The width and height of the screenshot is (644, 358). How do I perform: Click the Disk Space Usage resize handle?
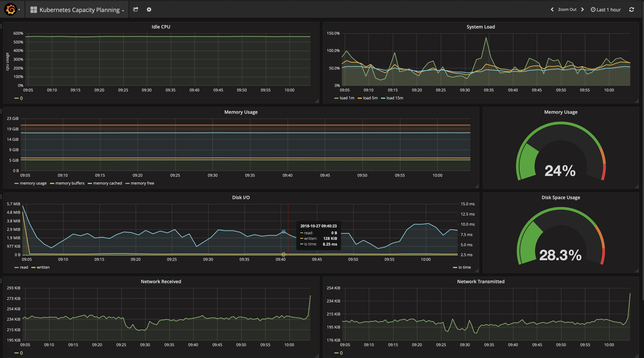coord(637,271)
